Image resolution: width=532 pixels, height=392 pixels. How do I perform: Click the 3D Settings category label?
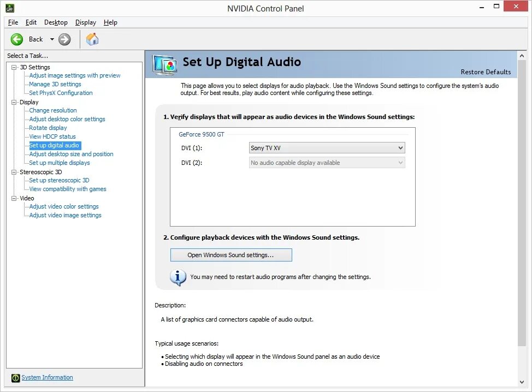35,67
